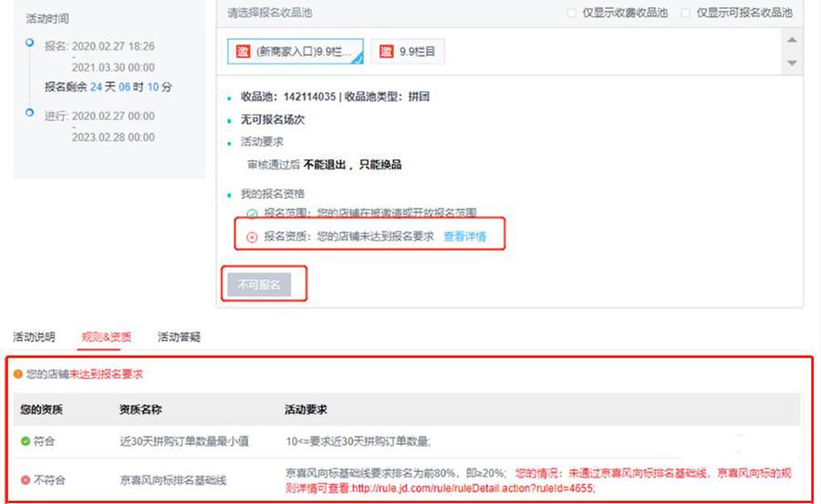
Task: Click the 查看详情 link
Action: click(464, 237)
